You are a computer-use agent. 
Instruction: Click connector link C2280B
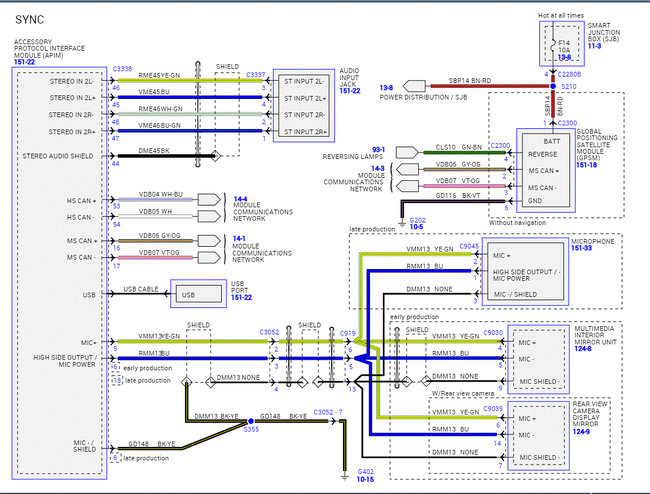click(x=569, y=75)
